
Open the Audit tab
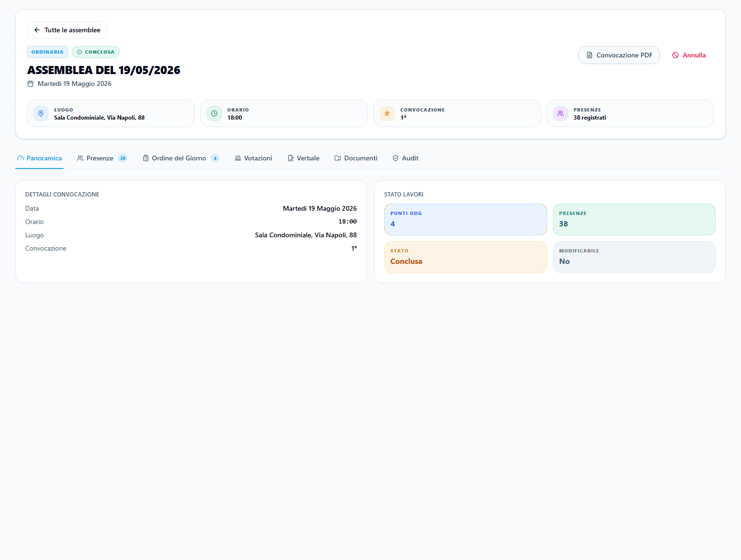406,158
